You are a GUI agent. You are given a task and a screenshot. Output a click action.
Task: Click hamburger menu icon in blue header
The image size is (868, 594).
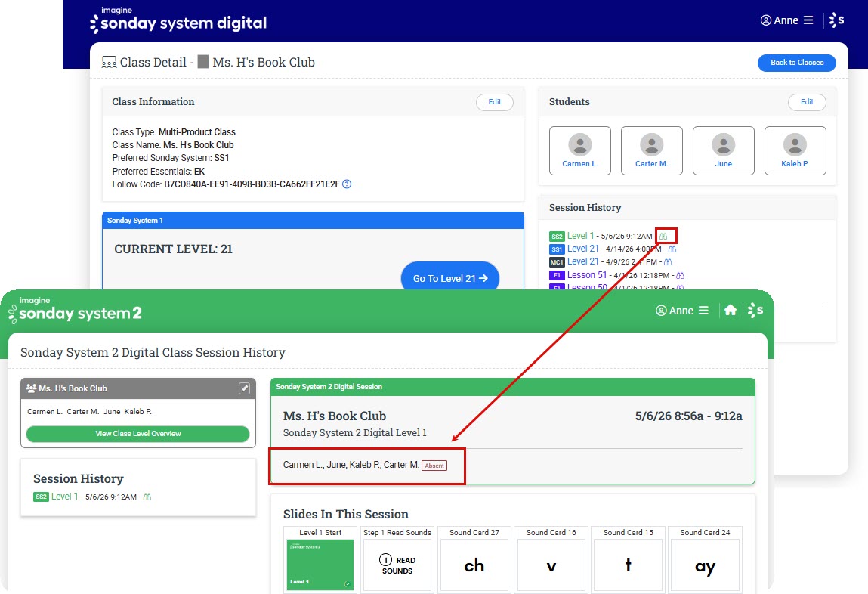point(808,20)
